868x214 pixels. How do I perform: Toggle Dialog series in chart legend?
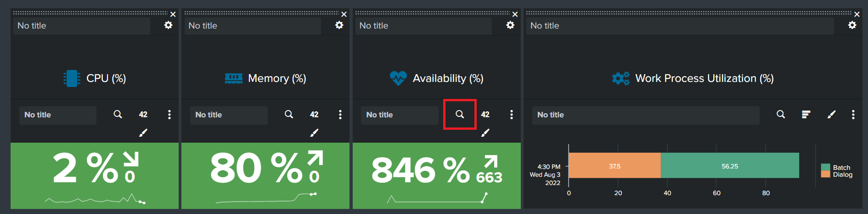842,174
